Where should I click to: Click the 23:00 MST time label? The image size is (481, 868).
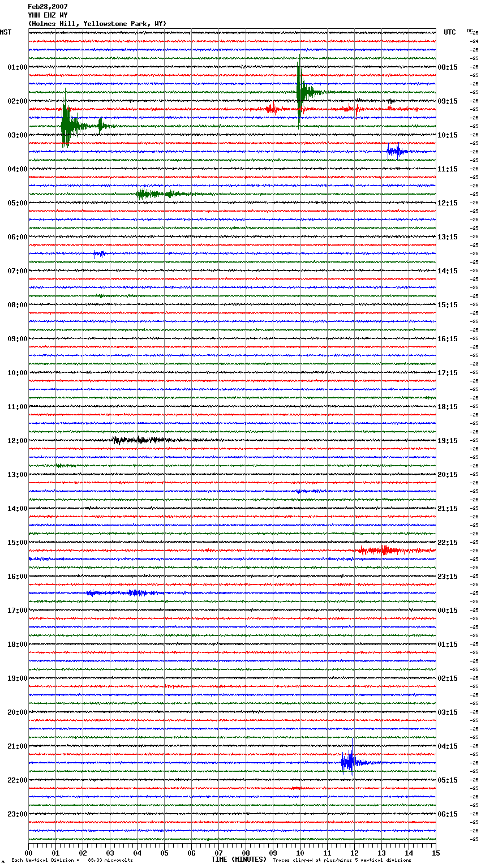18,814
